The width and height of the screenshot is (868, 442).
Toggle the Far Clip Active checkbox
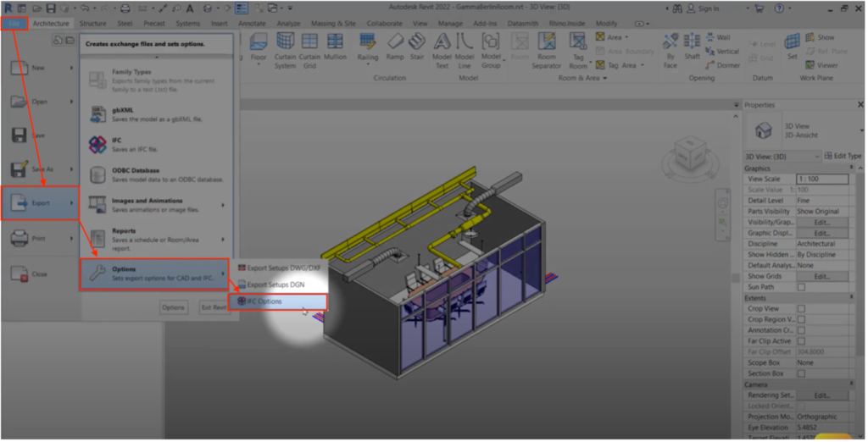pos(801,340)
